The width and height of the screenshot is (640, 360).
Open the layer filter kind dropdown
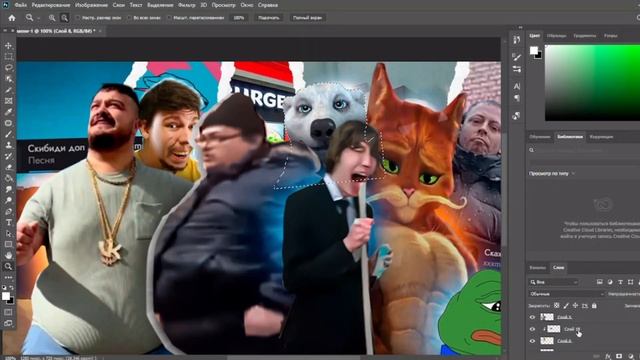click(x=553, y=282)
